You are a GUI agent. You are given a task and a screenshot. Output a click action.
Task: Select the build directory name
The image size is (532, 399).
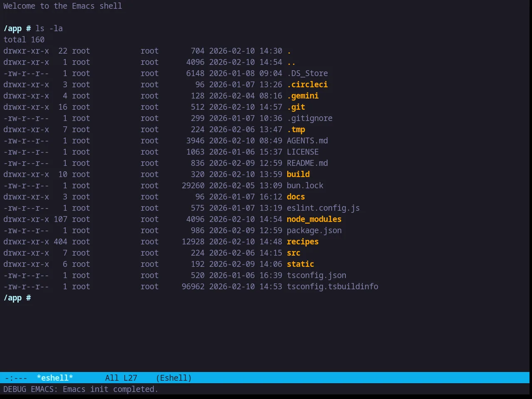pyautogui.click(x=298, y=174)
